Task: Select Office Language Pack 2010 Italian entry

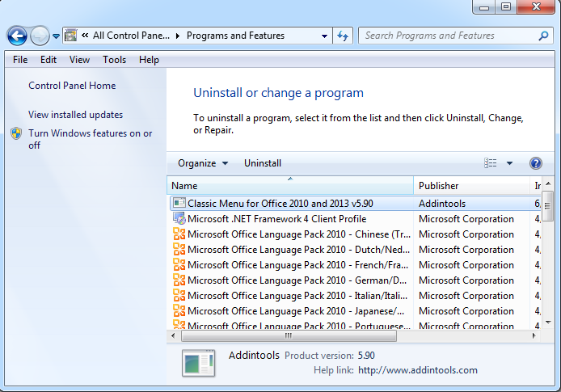Action: click(x=297, y=296)
